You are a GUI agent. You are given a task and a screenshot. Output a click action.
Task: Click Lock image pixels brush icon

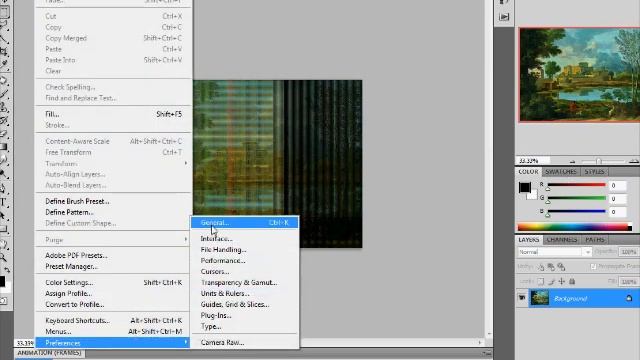click(551, 282)
